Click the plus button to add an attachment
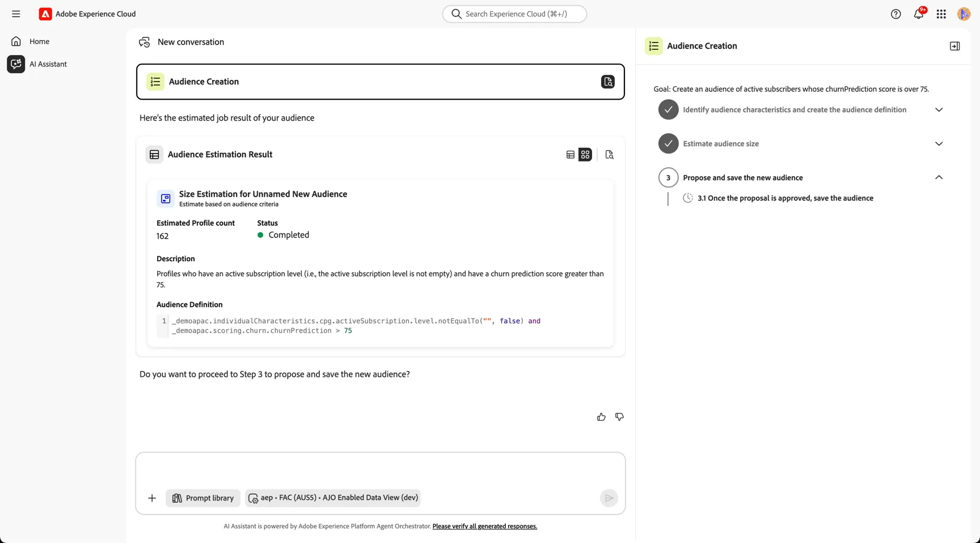 click(152, 498)
